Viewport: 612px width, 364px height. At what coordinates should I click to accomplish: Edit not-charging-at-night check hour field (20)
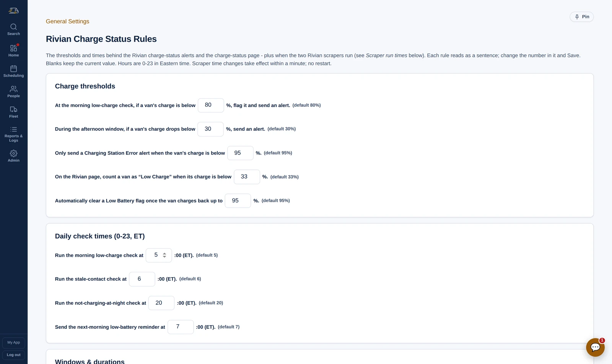[161, 303]
